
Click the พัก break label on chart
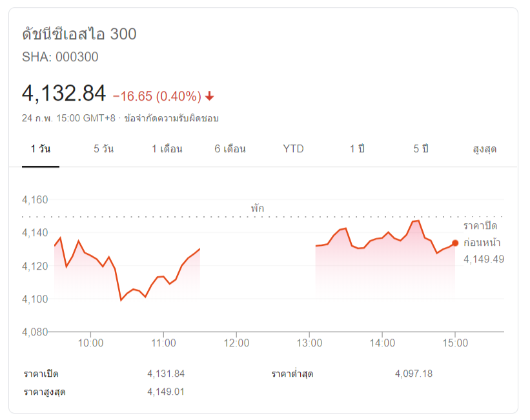[x=257, y=208]
